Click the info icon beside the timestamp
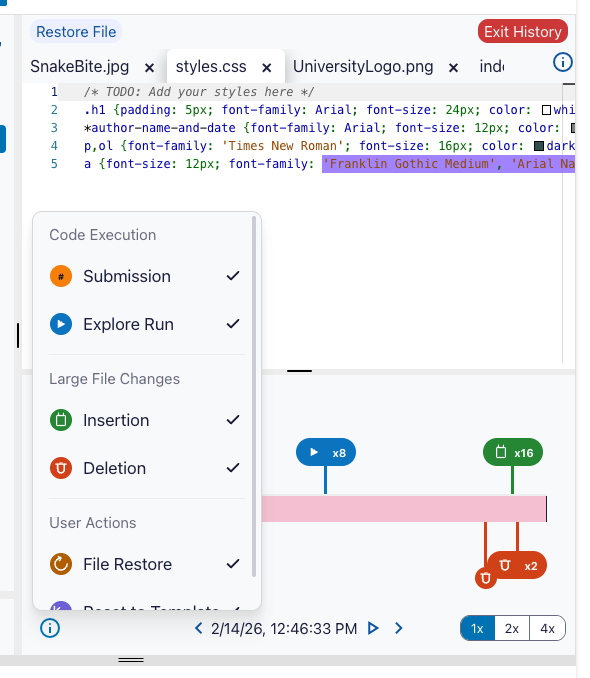Viewport: 590px width, 678px height. pyautogui.click(x=50, y=628)
